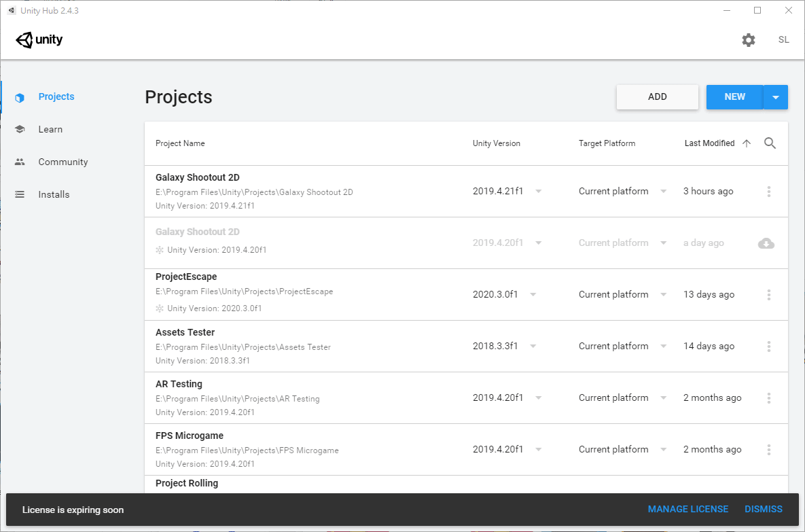
Task: Click the Projects page heading
Action: pos(179,97)
